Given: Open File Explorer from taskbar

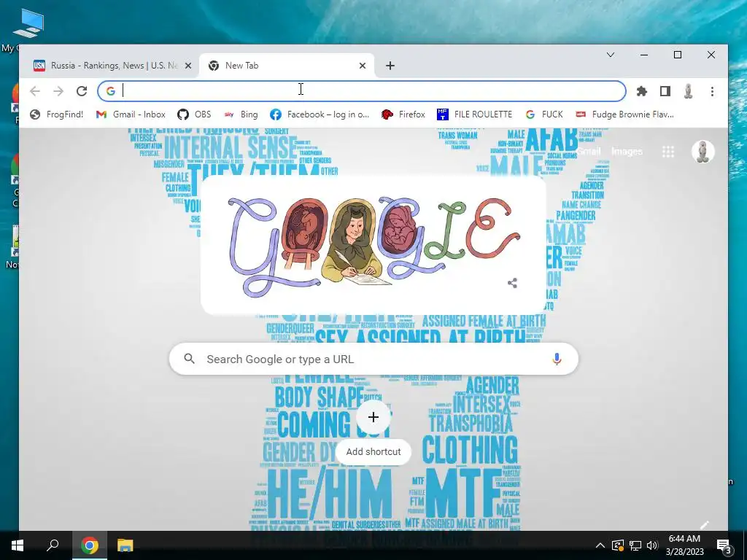Looking at the screenshot, I should point(125,545).
